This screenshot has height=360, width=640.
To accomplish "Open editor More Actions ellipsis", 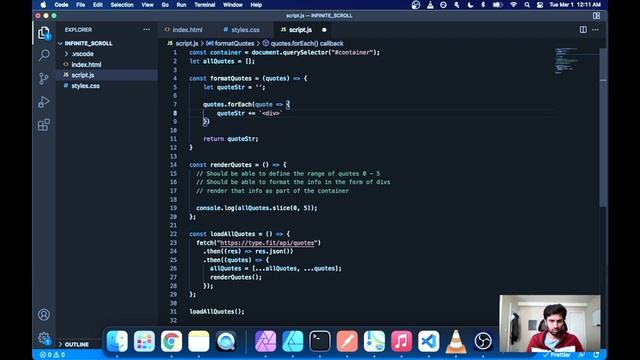I will [596, 29].
